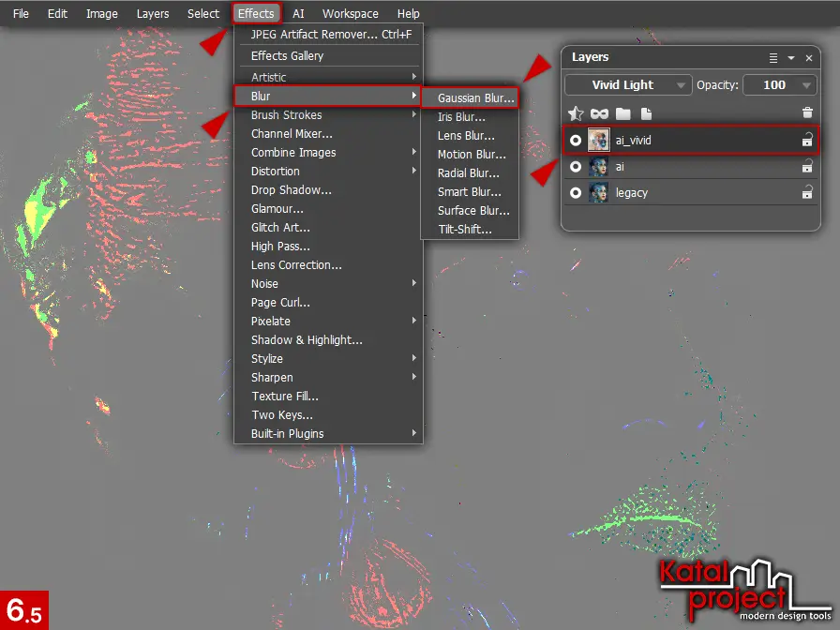Open the Workspace menu
The width and height of the screenshot is (840, 630).
pyautogui.click(x=350, y=14)
